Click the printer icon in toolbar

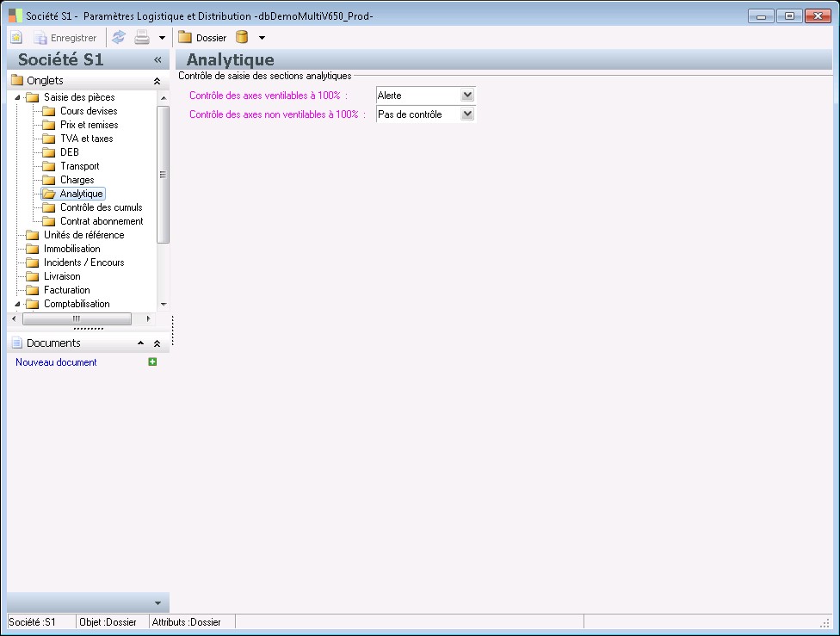pyautogui.click(x=142, y=38)
